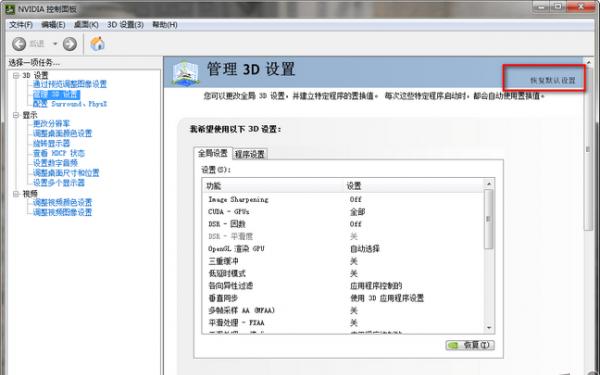This screenshot has width=600, height=375.
Task: Click the Back arrow navigation icon
Action: point(19,44)
